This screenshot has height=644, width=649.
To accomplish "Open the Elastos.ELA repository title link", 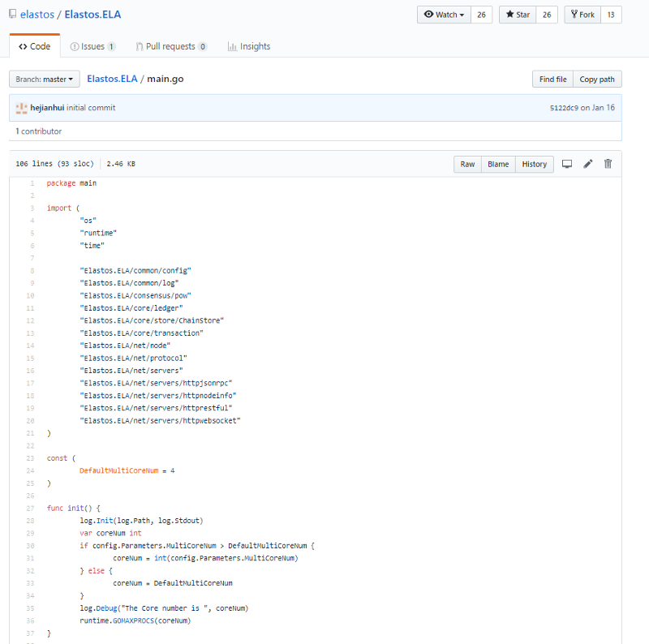I will click(x=92, y=15).
